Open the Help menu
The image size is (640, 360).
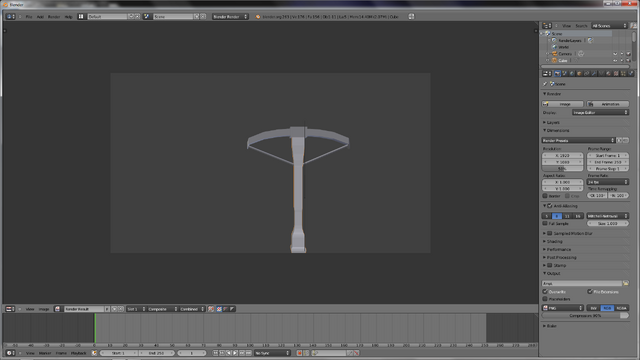pyautogui.click(x=68, y=17)
